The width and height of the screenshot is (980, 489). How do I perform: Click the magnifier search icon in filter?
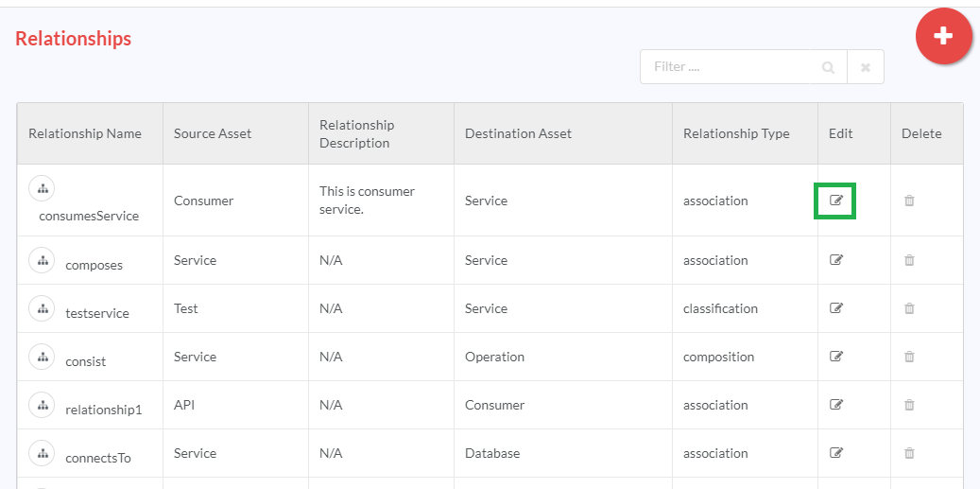click(x=828, y=67)
